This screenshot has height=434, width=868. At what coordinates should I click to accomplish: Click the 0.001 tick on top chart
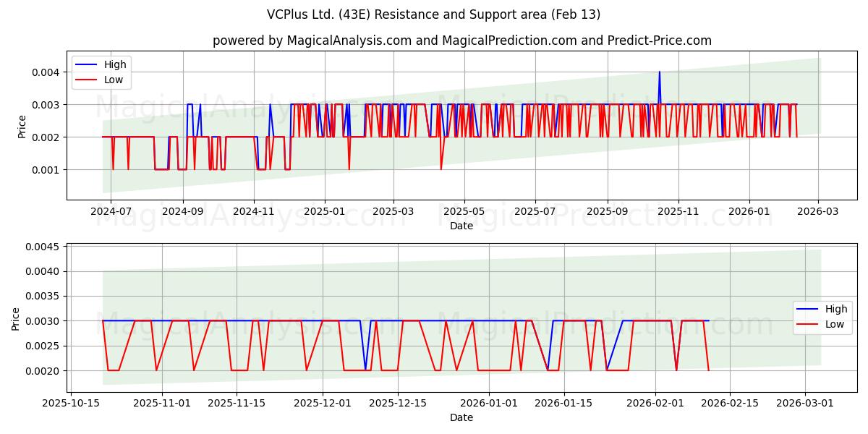click(x=46, y=170)
